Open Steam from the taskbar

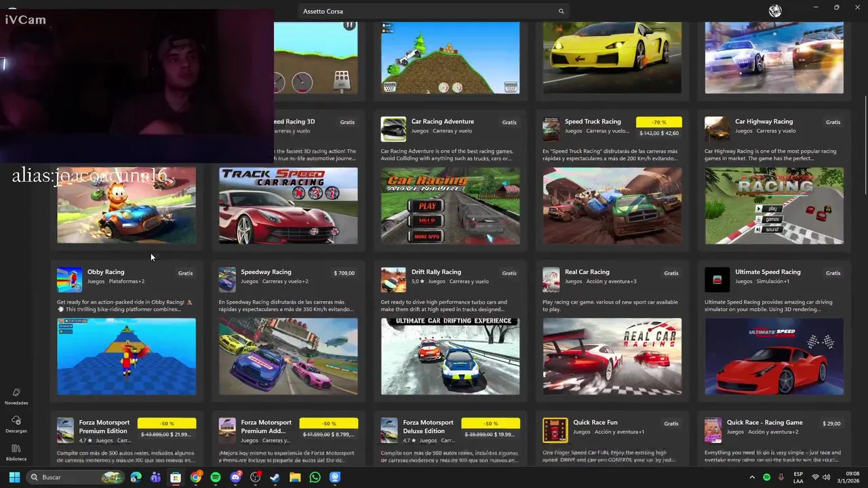tap(275, 477)
